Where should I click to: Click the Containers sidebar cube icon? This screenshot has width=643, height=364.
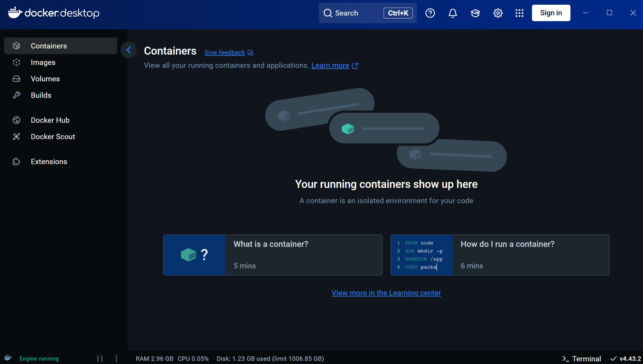click(16, 46)
